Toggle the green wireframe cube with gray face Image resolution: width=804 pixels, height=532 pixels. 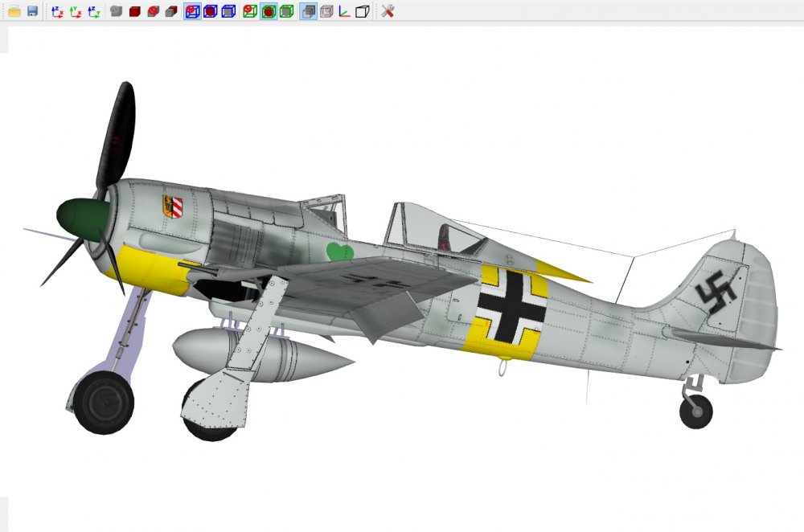pyautogui.click(x=287, y=11)
